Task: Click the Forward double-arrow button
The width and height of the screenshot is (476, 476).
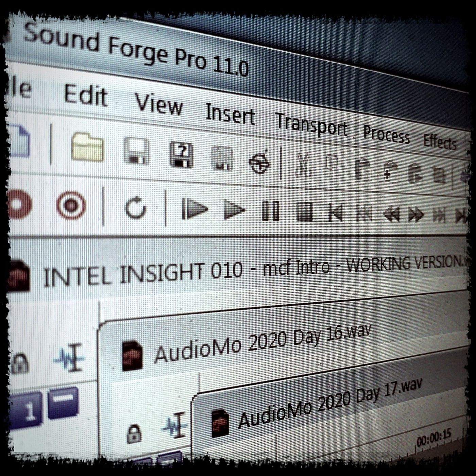Action: coord(416,215)
